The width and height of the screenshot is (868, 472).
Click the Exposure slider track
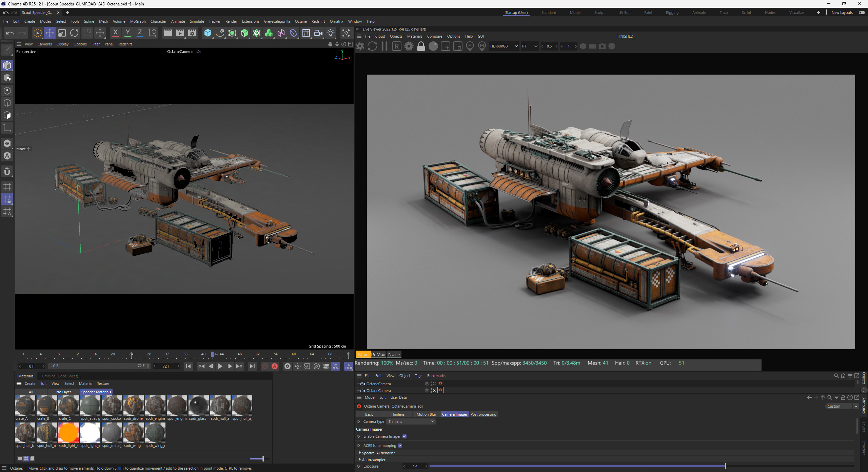576,466
